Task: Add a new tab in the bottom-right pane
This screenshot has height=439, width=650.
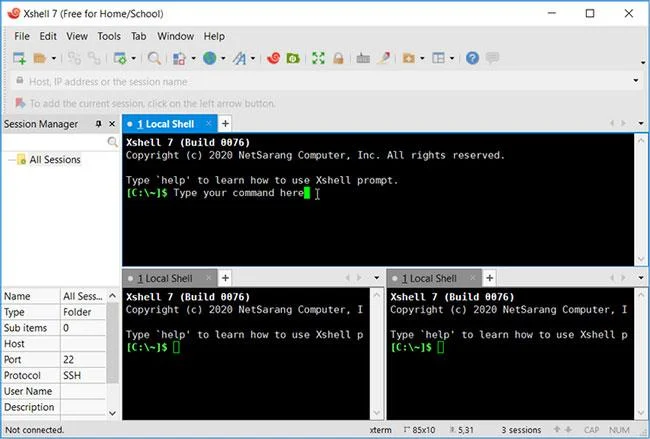Action: pyautogui.click(x=490, y=278)
